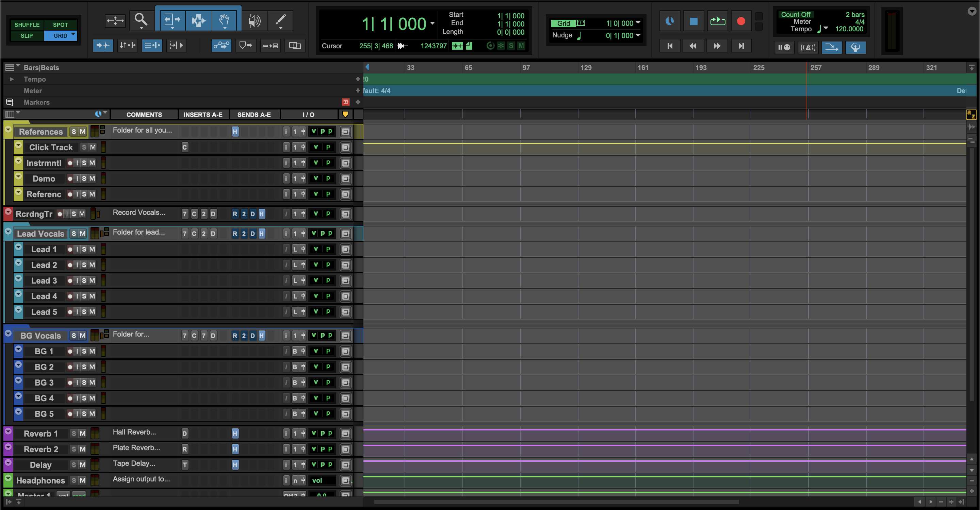The image size is (980, 510).
Task: Click bar 129 on the timeline ruler
Action: coord(586,68)
